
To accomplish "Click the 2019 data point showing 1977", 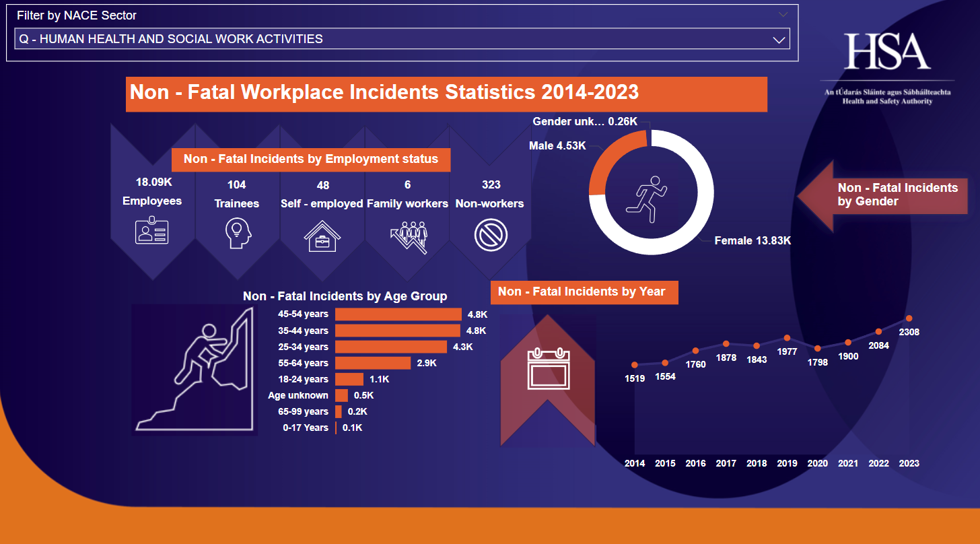I will click(787, 338).
